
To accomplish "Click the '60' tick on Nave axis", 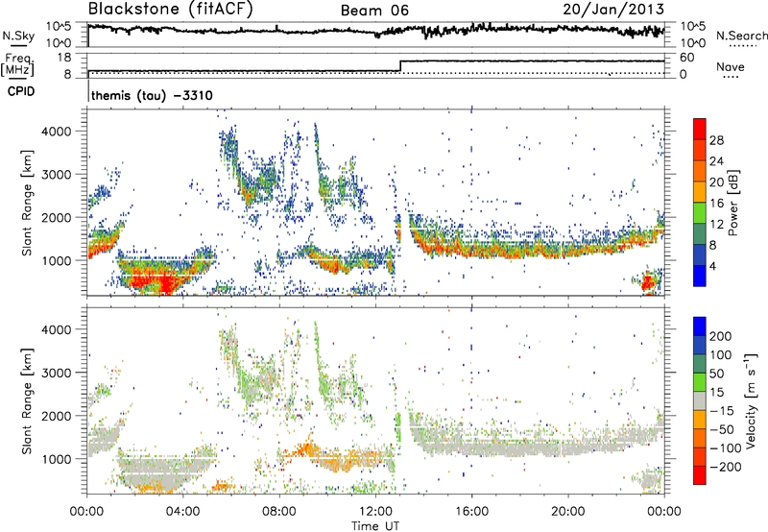I will 686,58.
